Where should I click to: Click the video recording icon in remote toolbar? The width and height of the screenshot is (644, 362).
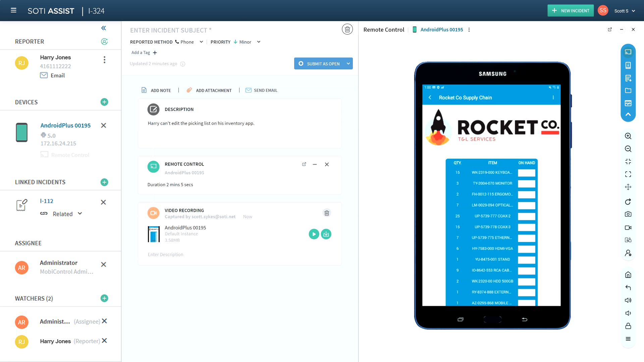[x=628, y=227]
